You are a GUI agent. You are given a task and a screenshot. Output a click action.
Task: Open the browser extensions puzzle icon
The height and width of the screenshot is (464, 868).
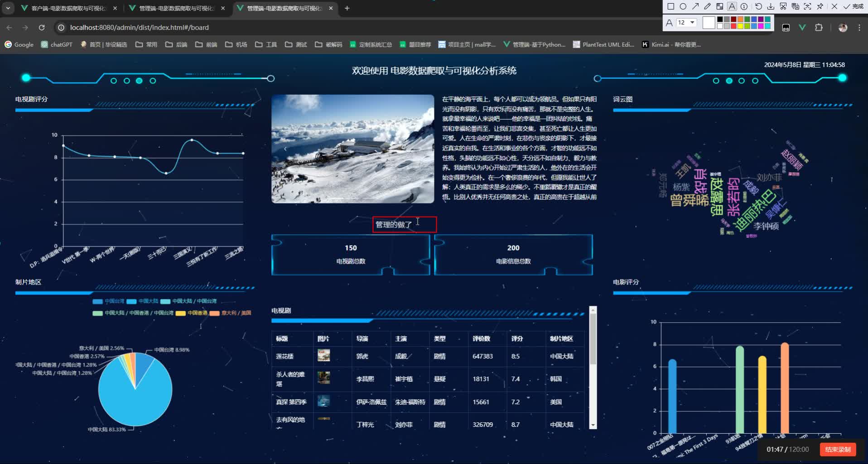point(819,28)
